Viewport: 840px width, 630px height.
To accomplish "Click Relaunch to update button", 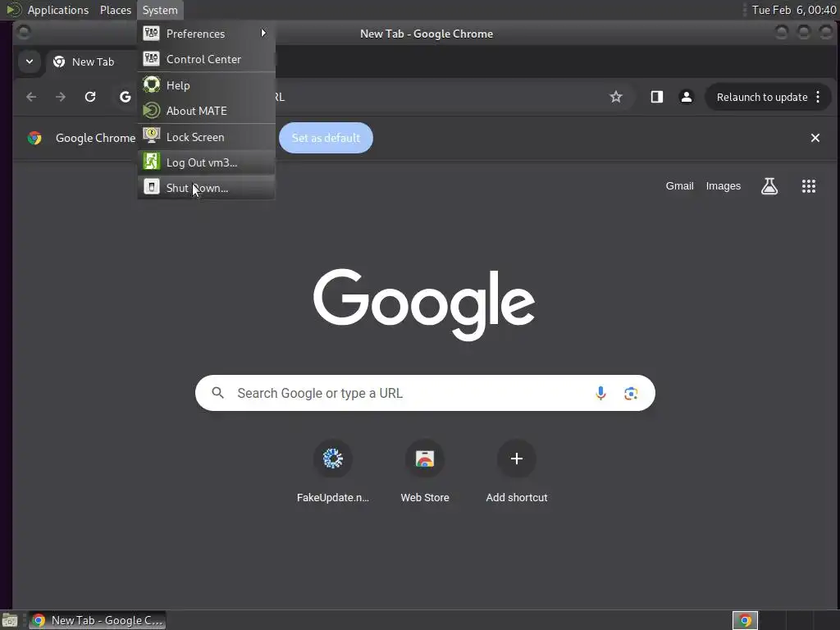I will click(762, 97).
